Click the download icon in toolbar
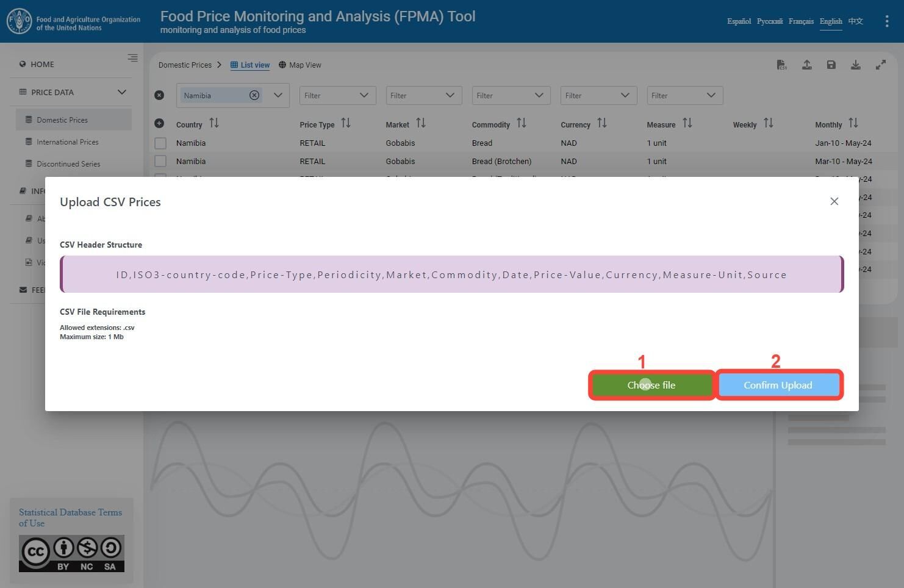The width and height of the screenshot is (904, 588). point(856,65)
